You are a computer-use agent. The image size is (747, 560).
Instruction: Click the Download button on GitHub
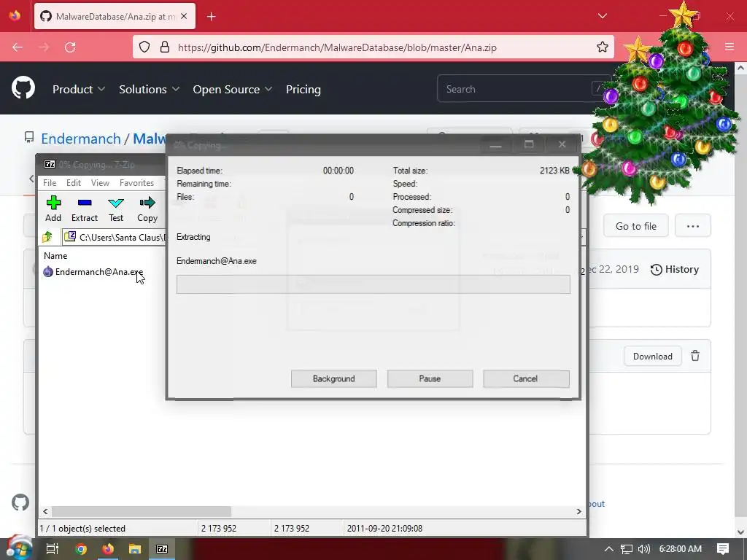pyautogui.click(x=652, y=356)
